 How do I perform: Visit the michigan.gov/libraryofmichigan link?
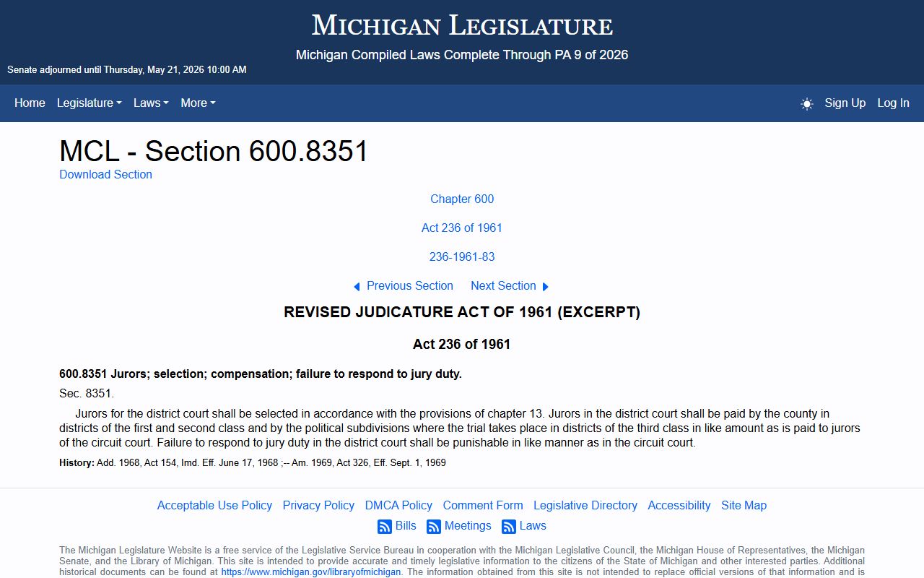tap(310, 571)
